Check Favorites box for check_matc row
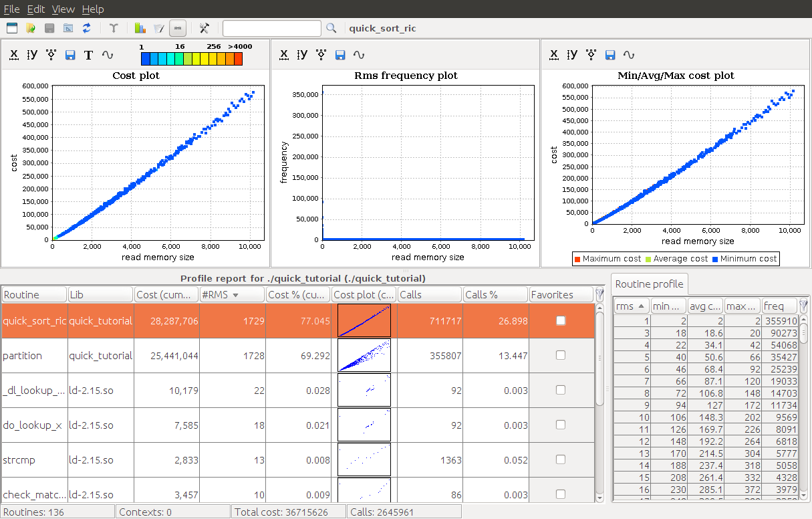Viewport: 812px width, 519px height. tap(561, 494)
